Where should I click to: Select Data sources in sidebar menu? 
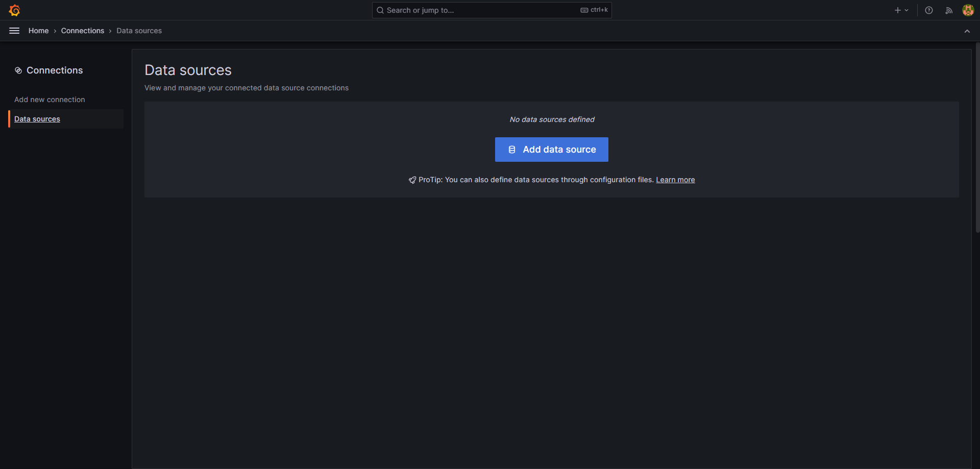click(37, 119)
